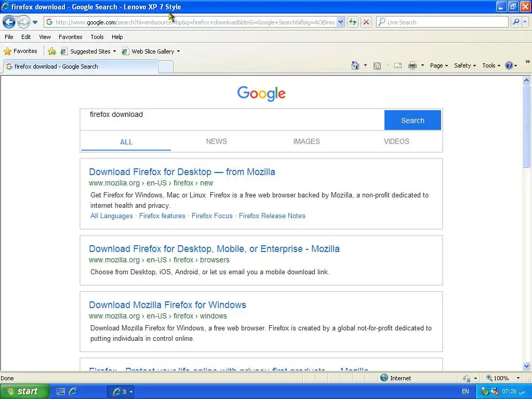
Task: Click the browser Forward arrow button
Action: coord(23,22)
